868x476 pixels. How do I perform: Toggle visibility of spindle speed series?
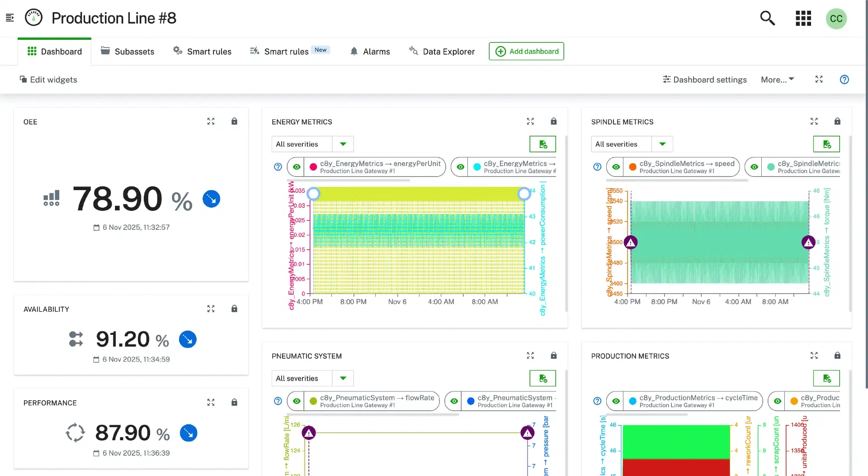pos(616,167)
